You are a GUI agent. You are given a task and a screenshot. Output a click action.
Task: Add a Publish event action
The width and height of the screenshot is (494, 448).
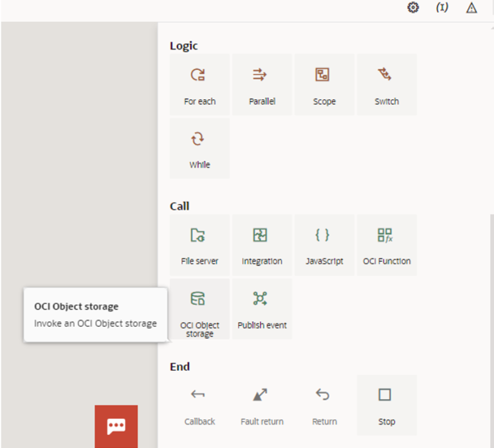pos(262,309)
